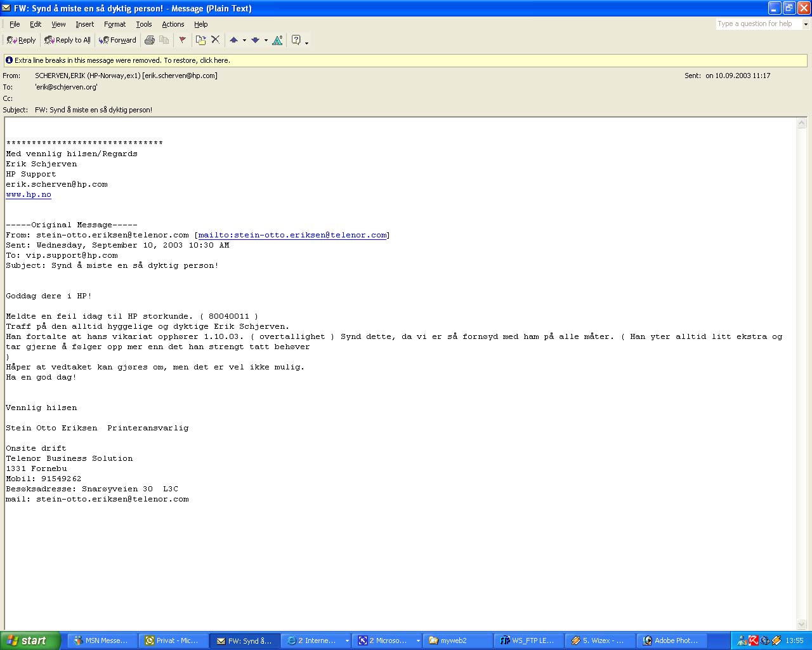Expand the 2 Microso... taskbar group arrow
This screenshot has height=650, width=812.
tap(418, 641)
